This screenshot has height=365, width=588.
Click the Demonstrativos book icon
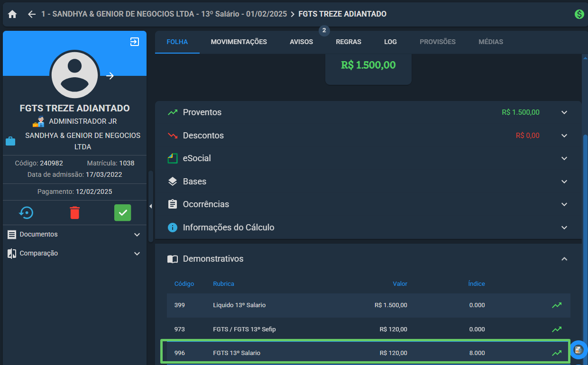pos(173,259)
